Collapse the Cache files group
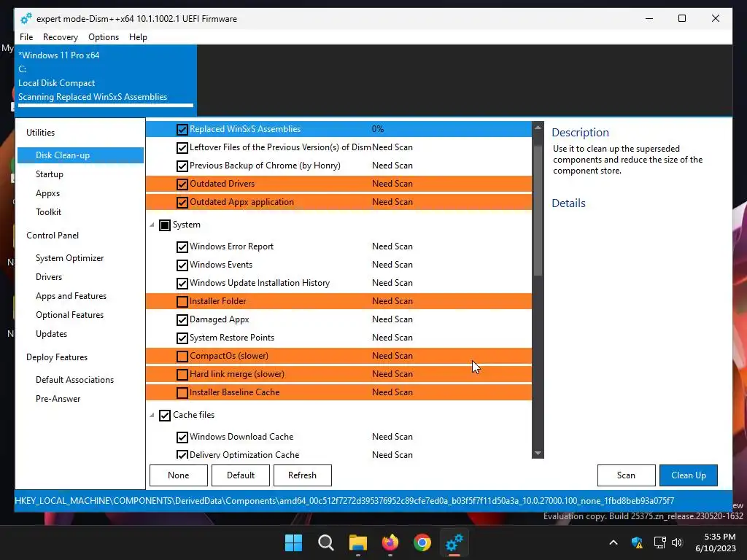Image resolution: width=747 pixels, height=560 pixels. 152,415
